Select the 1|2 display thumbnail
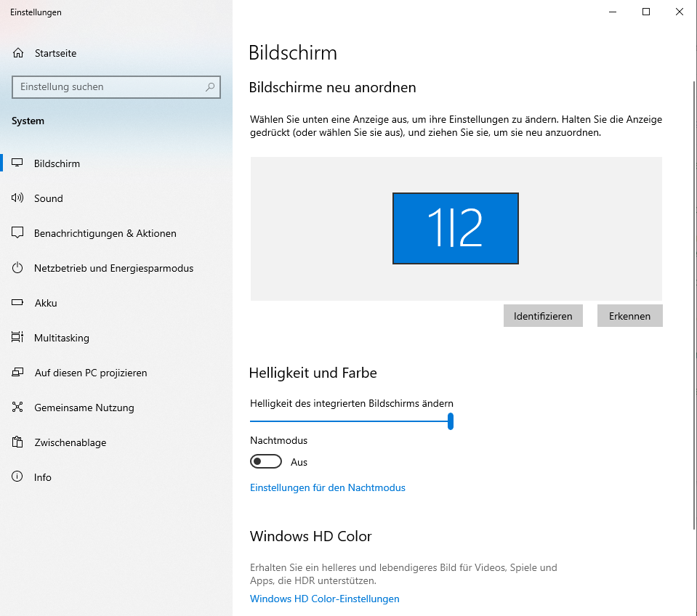This screenshot has width=697, height=616. (456, 228)
